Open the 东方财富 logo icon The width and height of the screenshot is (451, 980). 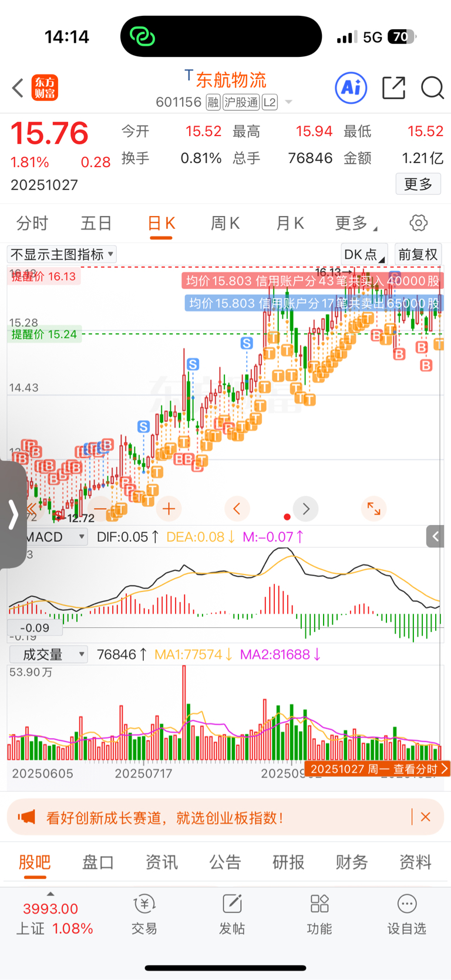click(45, 88)
